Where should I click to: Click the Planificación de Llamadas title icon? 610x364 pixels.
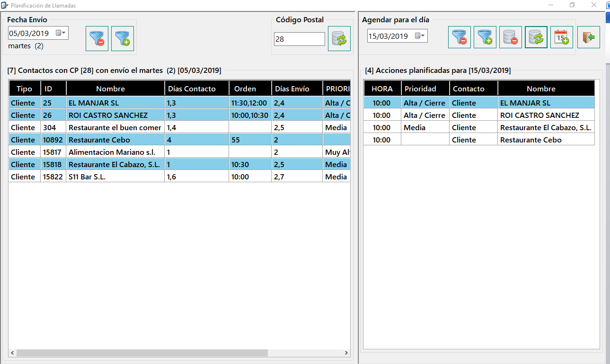[x=5, y=6]
